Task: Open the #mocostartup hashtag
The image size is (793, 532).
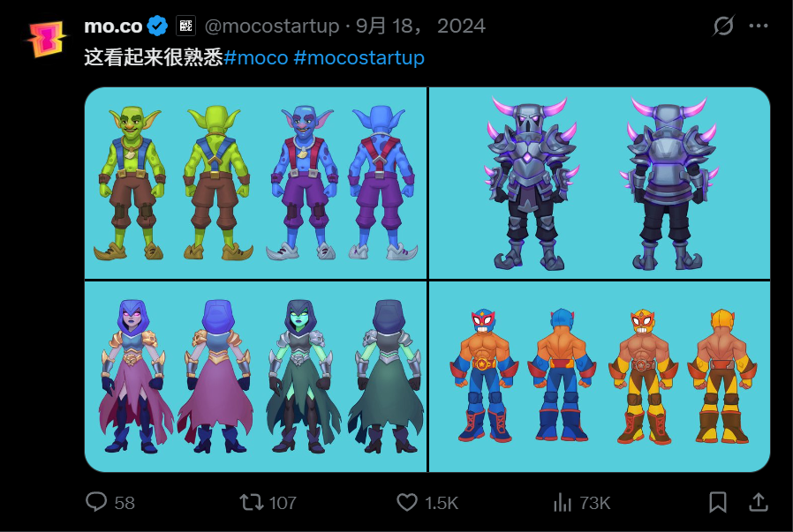Action: 359,57
